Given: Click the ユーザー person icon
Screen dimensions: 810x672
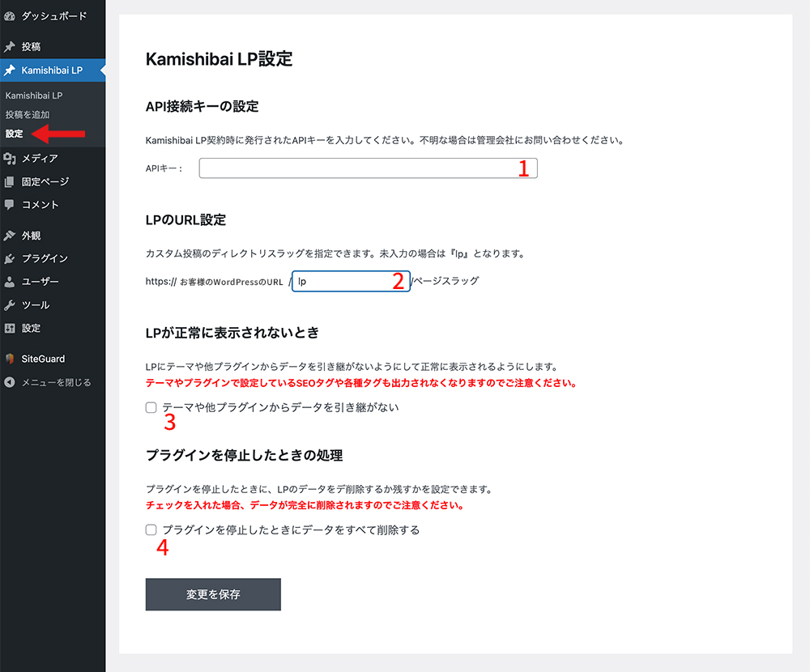Looking at the screenshot, I should click(9, 282).
